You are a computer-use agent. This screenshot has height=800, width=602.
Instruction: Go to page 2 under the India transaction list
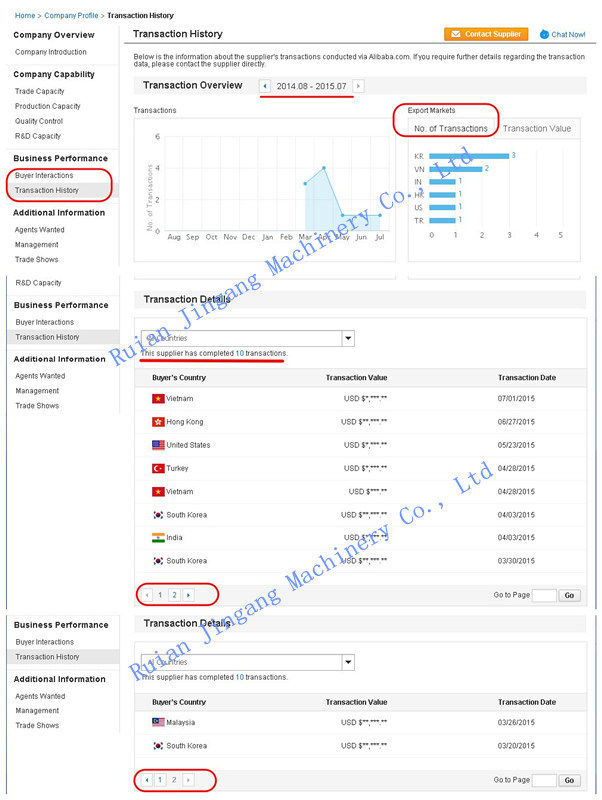(174, 595)
